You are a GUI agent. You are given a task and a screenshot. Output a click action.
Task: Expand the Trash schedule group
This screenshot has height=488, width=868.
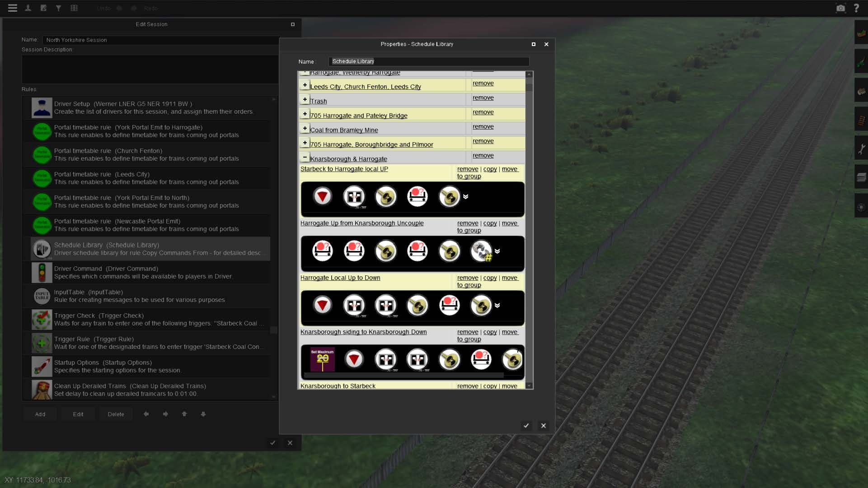tap(305, 99)
